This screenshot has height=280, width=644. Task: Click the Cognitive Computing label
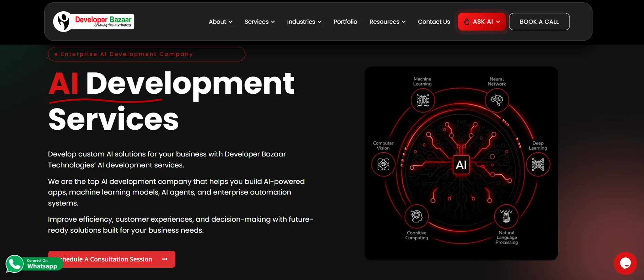(417, 235)
